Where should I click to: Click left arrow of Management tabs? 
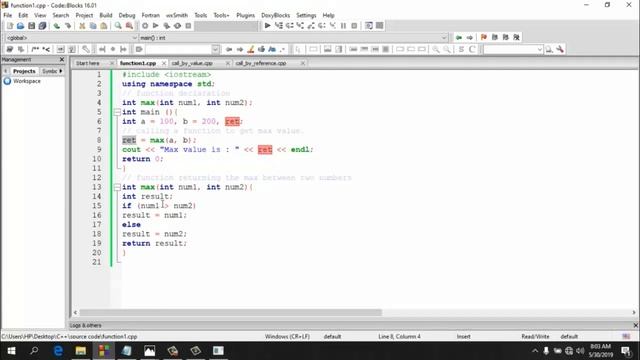pyautogui.click(x=6, y=71)
